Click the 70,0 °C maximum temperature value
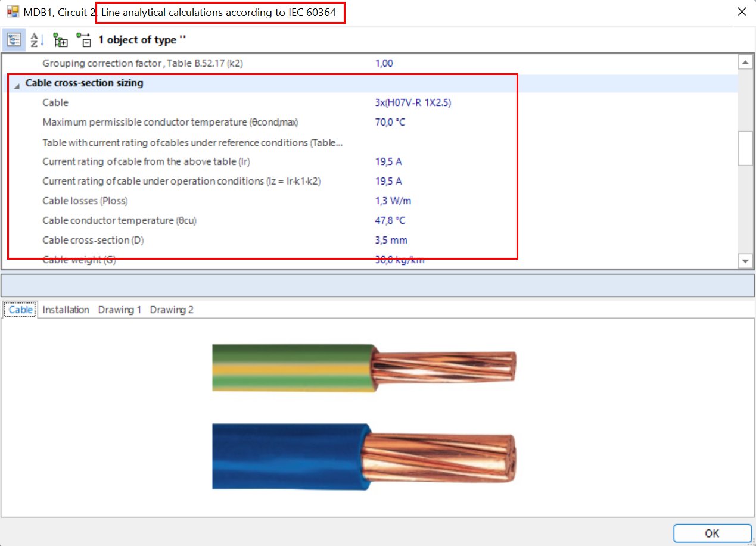This screenshot has width=756, height=546. pyautogui.click(x=390, y=123)
